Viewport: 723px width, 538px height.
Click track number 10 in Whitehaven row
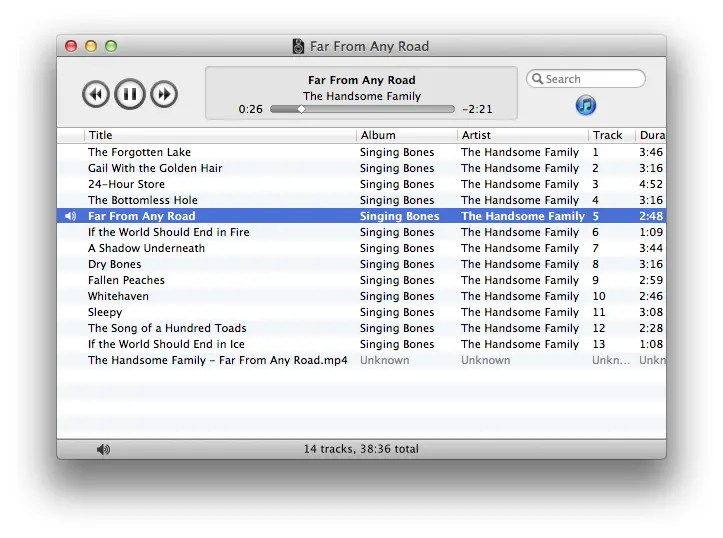click(x=599, y=296)
